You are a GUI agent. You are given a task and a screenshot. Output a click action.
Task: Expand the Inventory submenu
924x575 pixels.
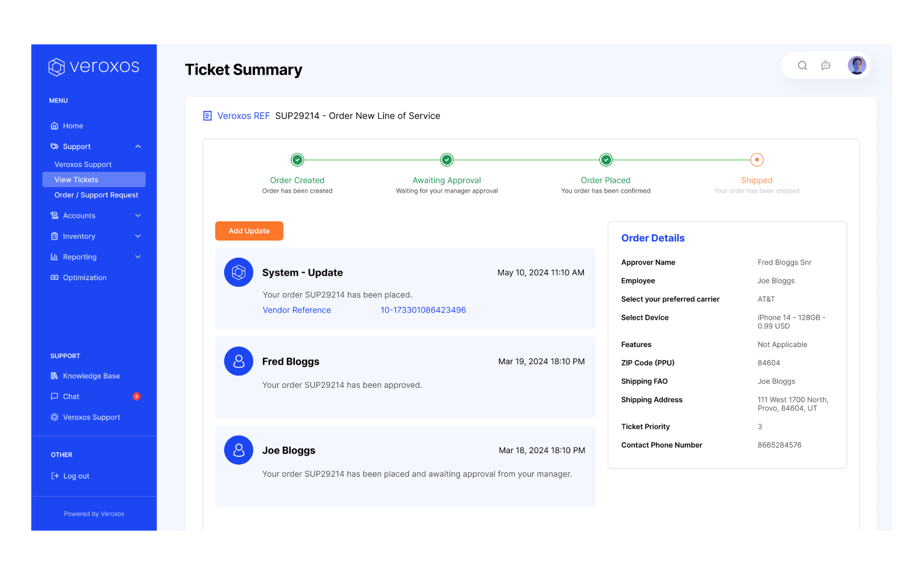pos(138,236)
